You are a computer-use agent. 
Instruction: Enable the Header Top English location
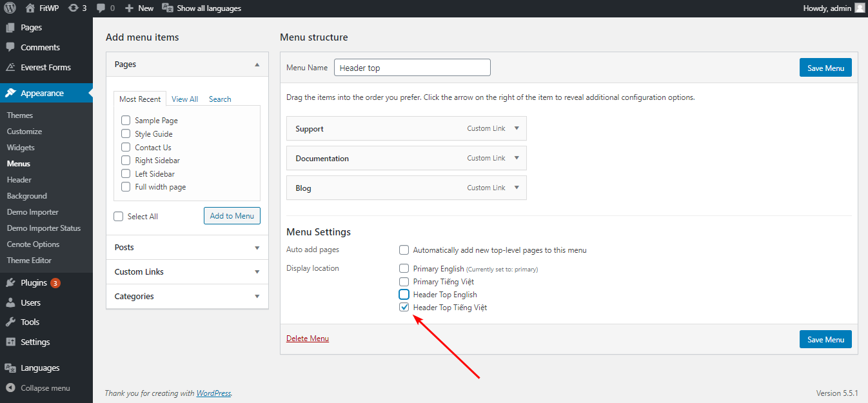(404, 295)
